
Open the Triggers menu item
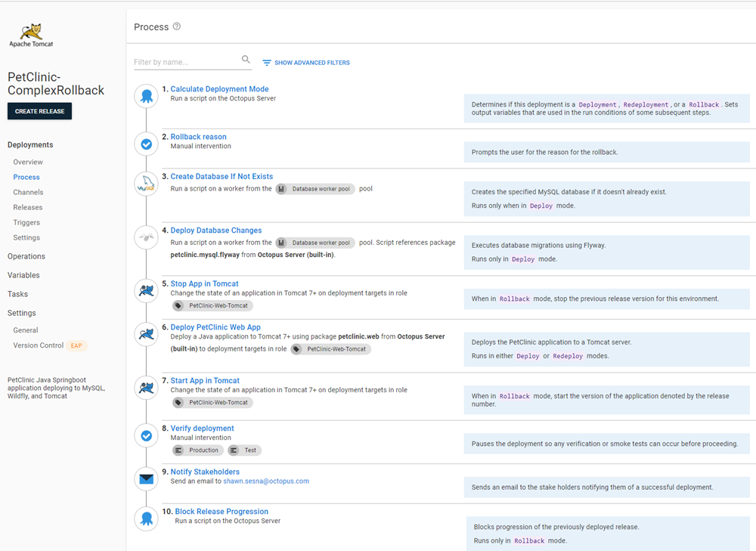26,222
